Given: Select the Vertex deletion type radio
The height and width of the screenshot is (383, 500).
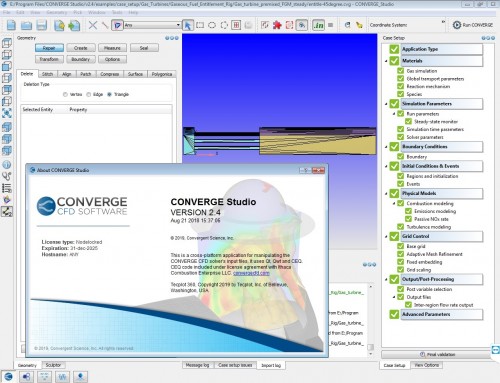Looking at the screenshot, I should [65, 95].
